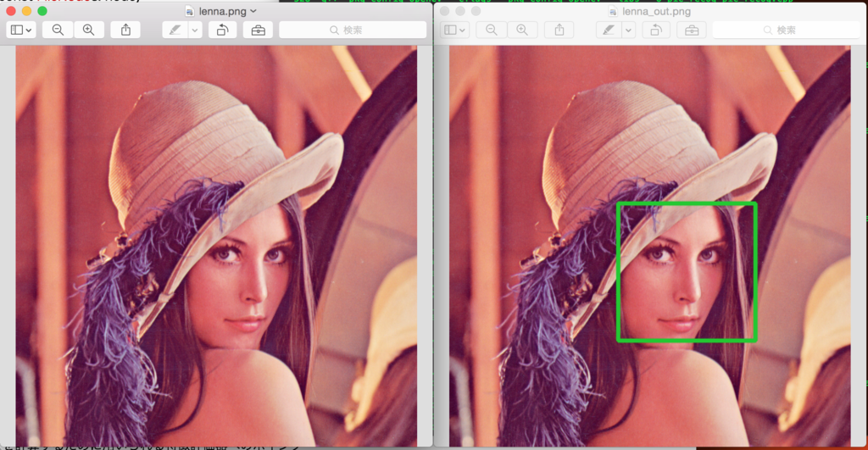The height and width of the screenshot is (450, 868).
Task: Click lenna_out.png window title
Action: point(656,11)
